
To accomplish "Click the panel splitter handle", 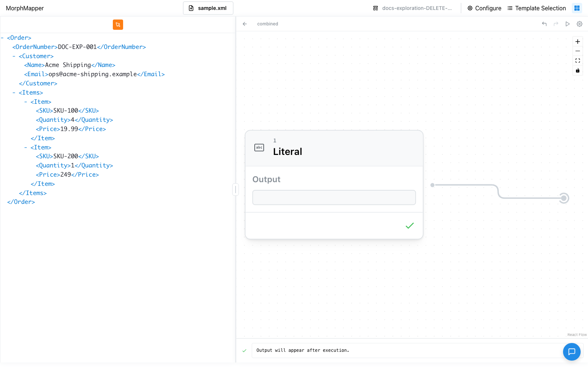I will click(236, 190).
